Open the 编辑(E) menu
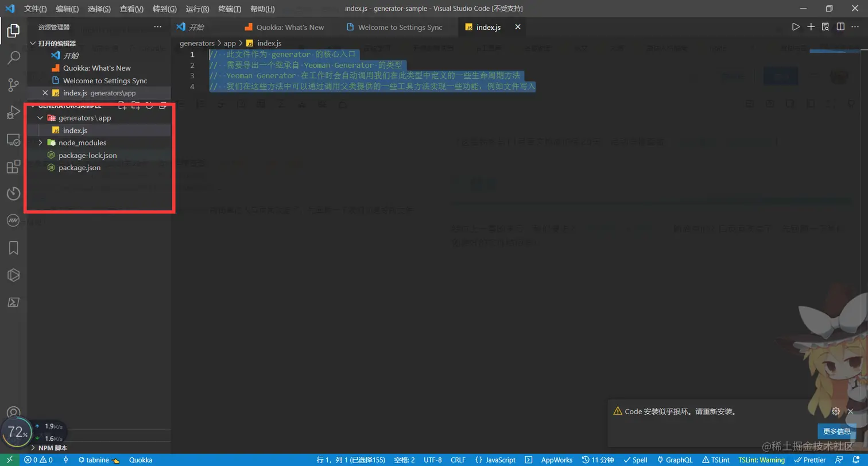 (x=68, y=9)
